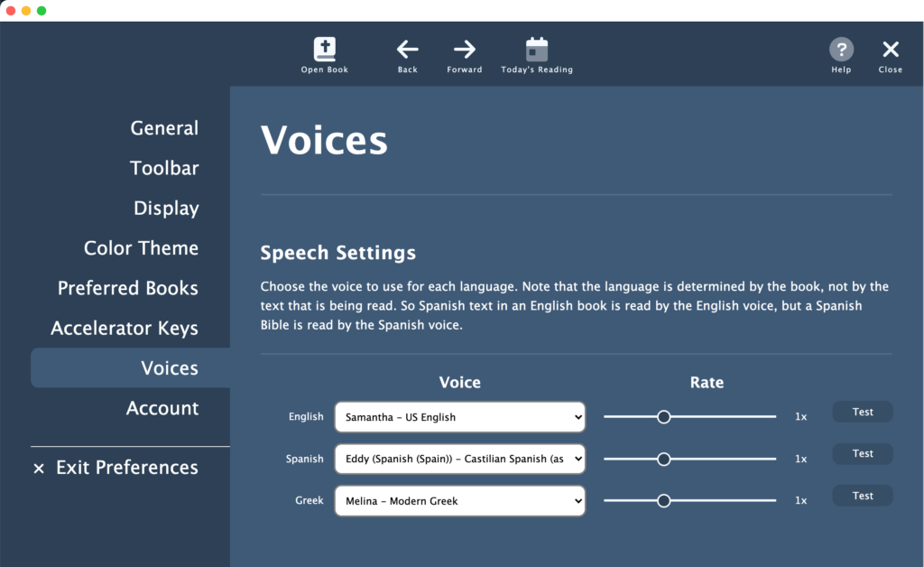The height and width of the screenshot is (567, 924).
Task: Open Color Theme preferences
Action: click(141, 248)
